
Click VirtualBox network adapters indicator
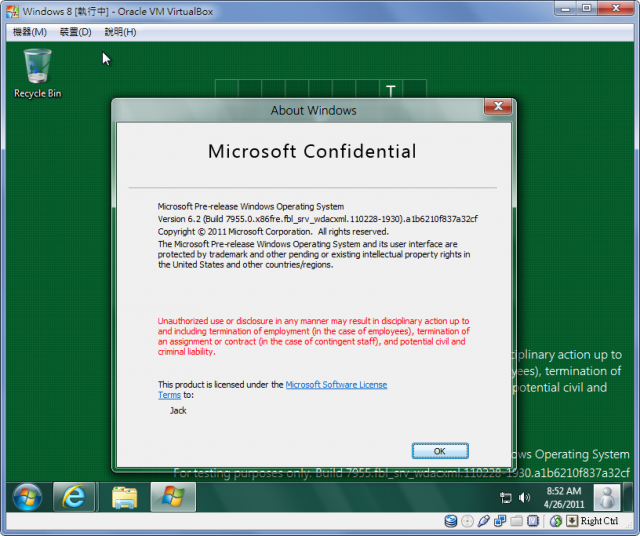tap(500, 521)
